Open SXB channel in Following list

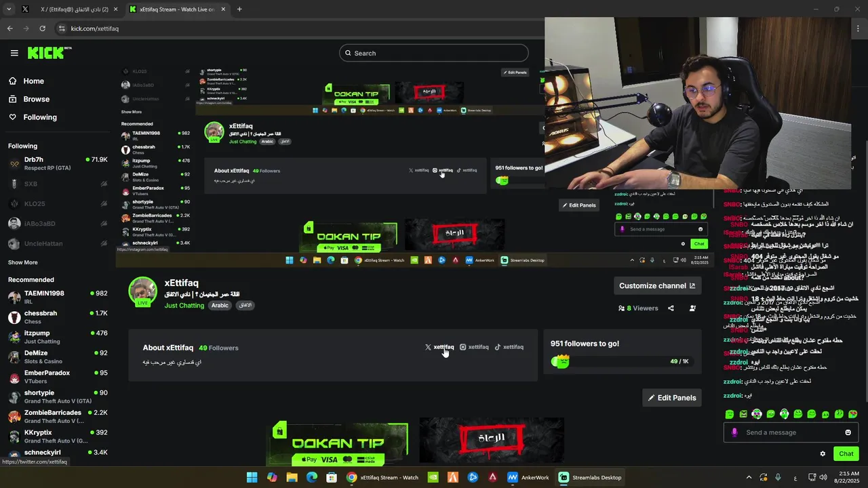coord(58,184)
